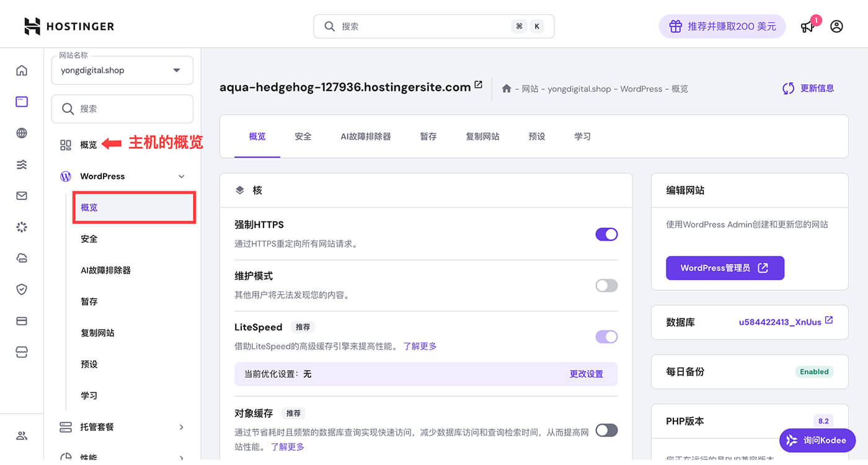The image size is (868, 465).
Task: Open 了解更多 link under LiteSpeed
Action: tap(420, 346)
